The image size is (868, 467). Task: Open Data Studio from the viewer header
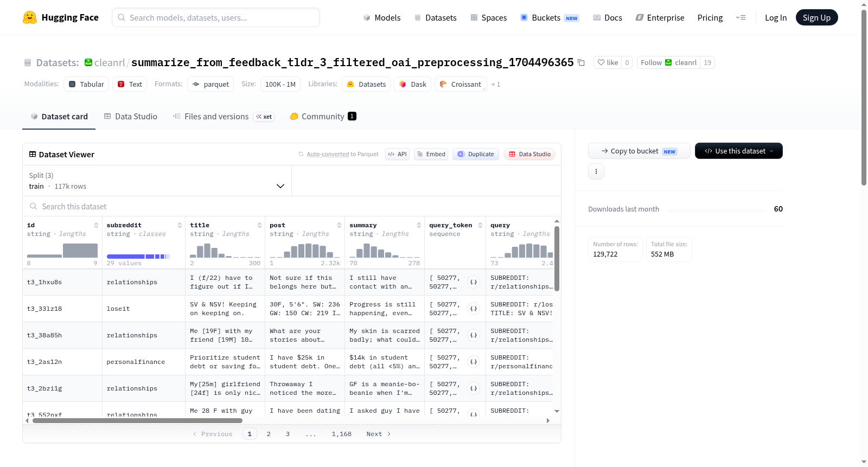click(x=529, y=154)
